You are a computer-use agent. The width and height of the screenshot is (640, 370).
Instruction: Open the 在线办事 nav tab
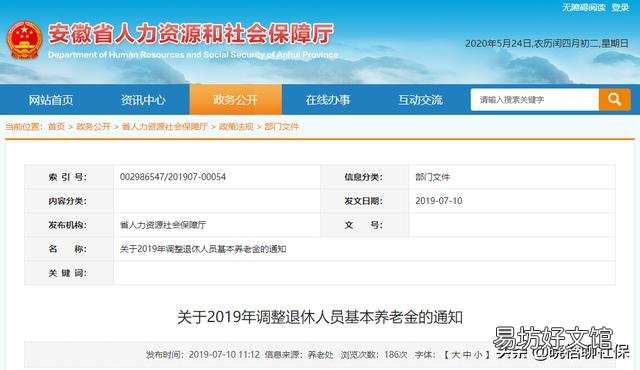328,100
